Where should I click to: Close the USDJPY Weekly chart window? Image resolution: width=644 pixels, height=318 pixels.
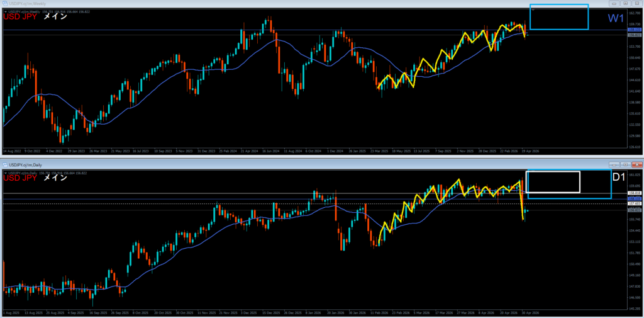pyautogui.click(x=636, y=3)
